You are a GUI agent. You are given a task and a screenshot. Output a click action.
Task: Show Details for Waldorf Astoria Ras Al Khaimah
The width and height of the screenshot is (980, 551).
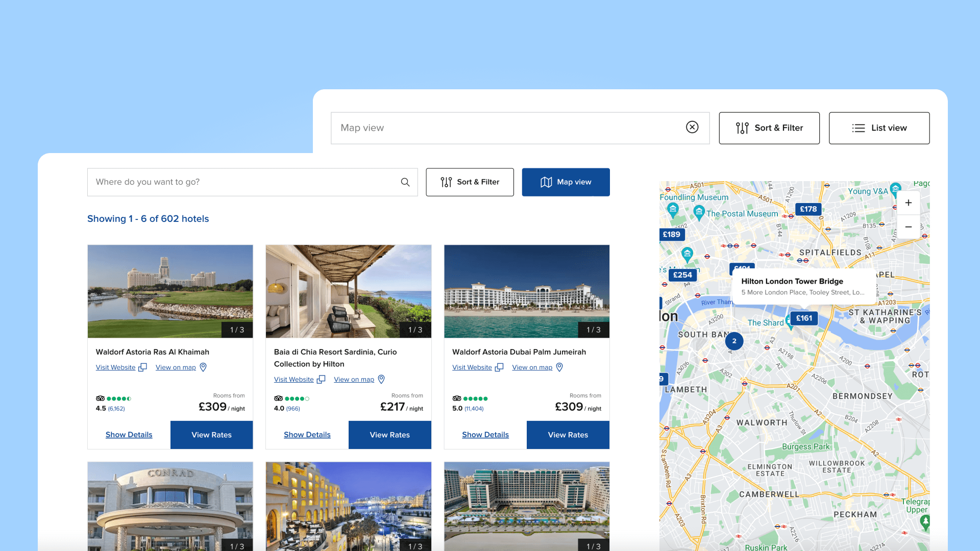[129, 435]
